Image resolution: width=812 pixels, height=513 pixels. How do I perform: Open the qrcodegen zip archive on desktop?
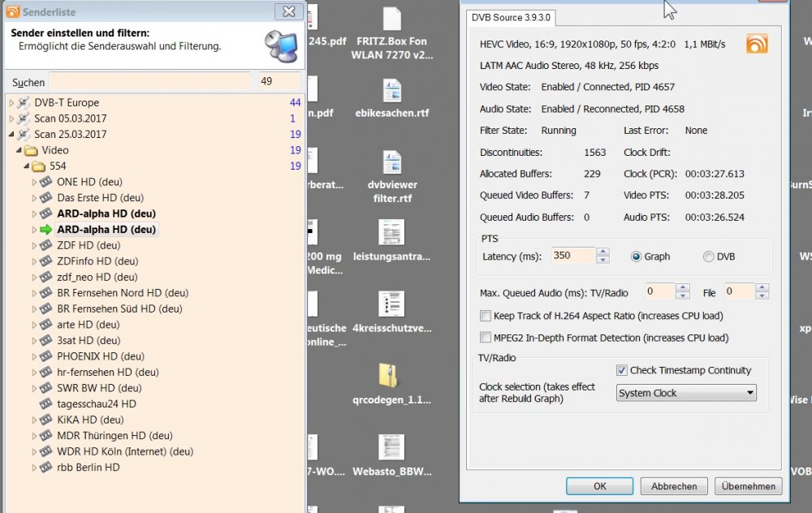[392, 384]
